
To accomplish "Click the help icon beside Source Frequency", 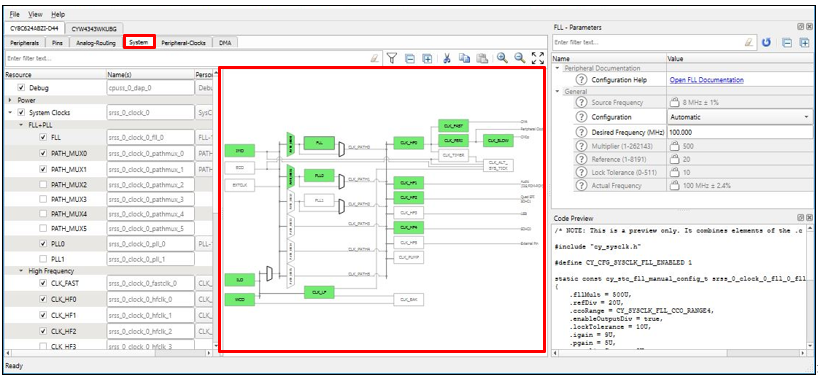I will pyautogui.click(x=581, y=103).
